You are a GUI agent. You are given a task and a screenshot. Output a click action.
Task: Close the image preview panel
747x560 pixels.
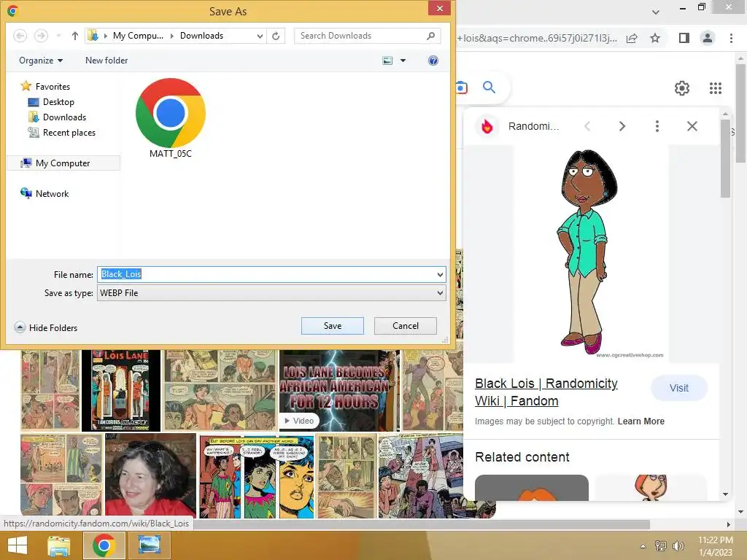(692, 126)
